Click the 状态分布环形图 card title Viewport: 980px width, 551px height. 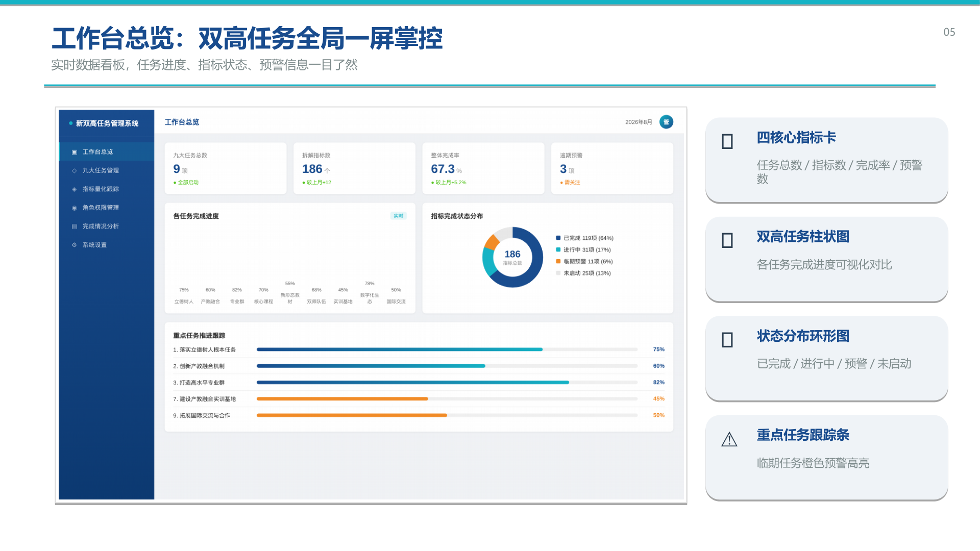point(803,336)
